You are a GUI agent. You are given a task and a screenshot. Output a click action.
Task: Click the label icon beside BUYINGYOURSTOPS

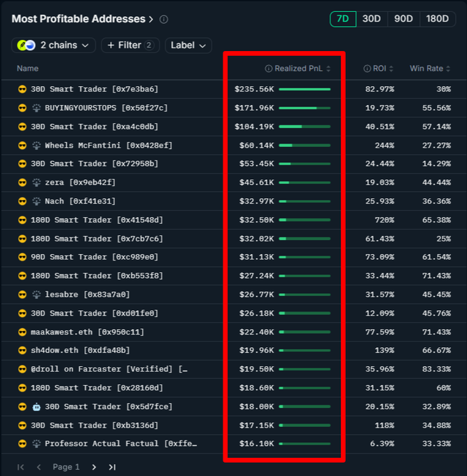[x=36, y=108]
